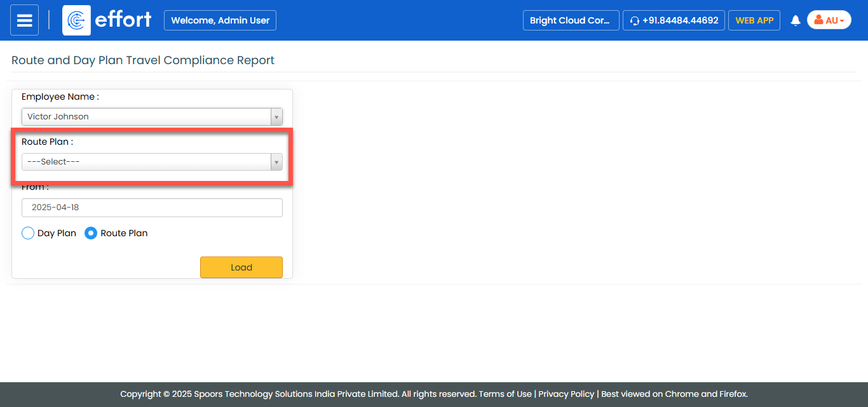Open the notifications bell
The image size is (868, 407).
[795, 20]
